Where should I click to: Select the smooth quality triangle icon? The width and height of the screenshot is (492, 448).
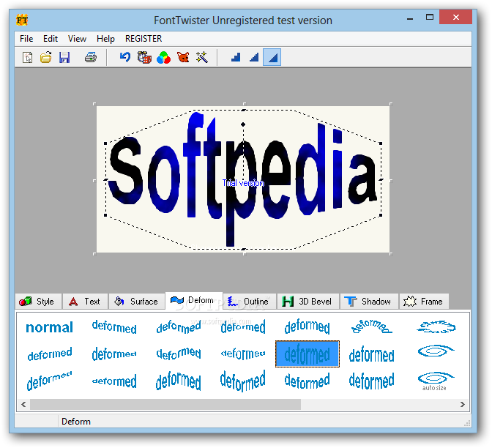pos(272,57)
